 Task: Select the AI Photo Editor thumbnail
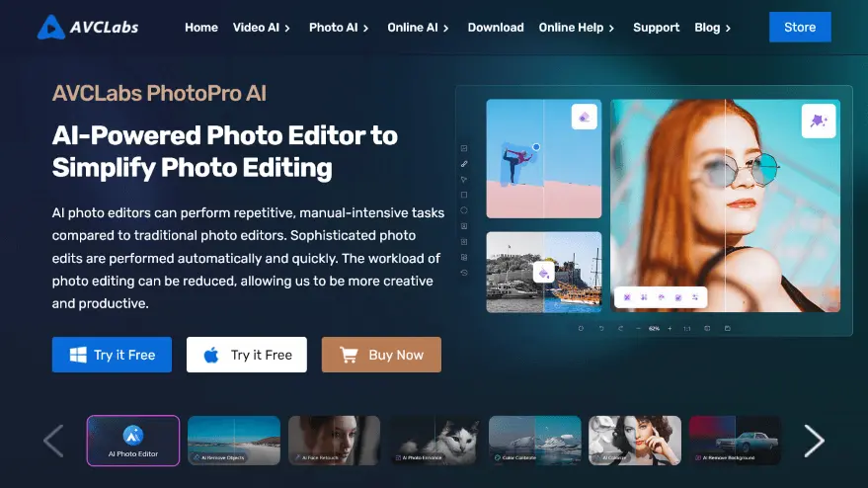pos(133,441)
